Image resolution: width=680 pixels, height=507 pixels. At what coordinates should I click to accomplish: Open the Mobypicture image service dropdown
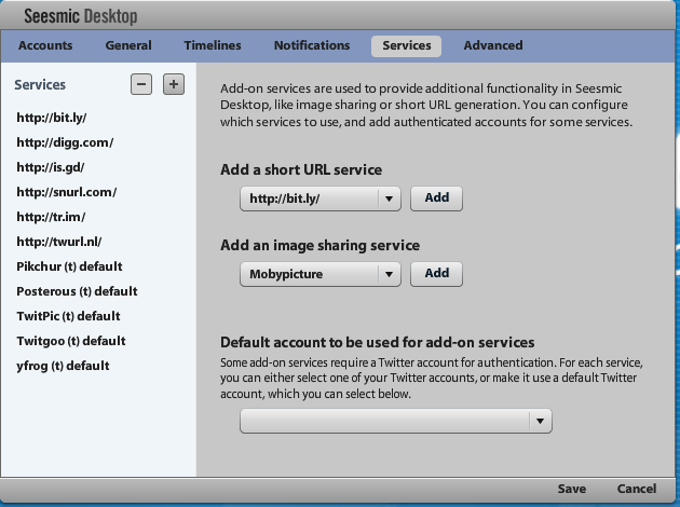point(320,274)
